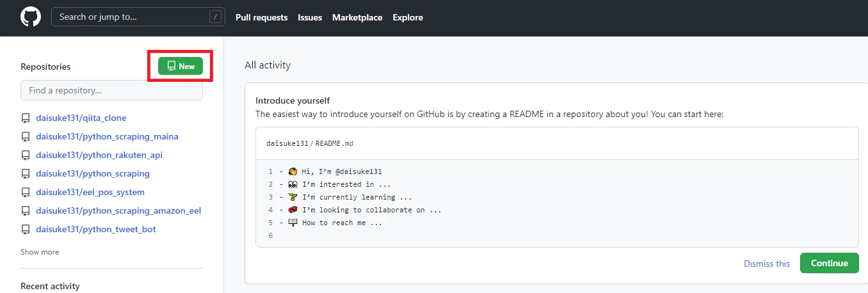Expand the repository list with Show more
The width and height of the screenshot is (868, 293).
click(x=40, y=252)
